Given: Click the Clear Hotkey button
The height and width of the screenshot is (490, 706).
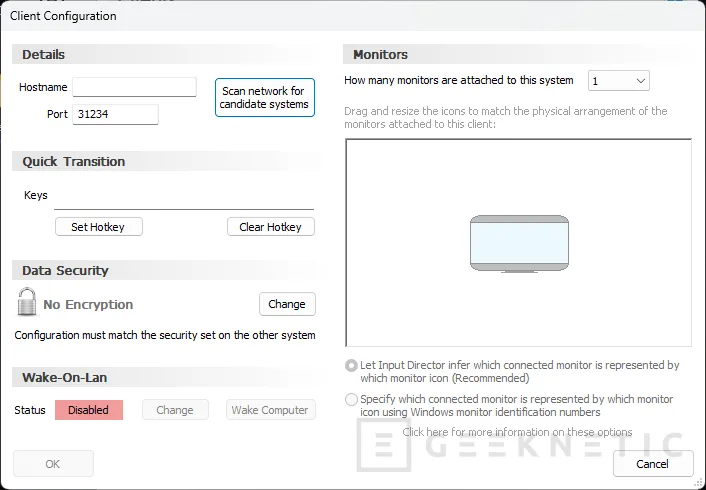Looking at the screenshot, I should (271, 227).
